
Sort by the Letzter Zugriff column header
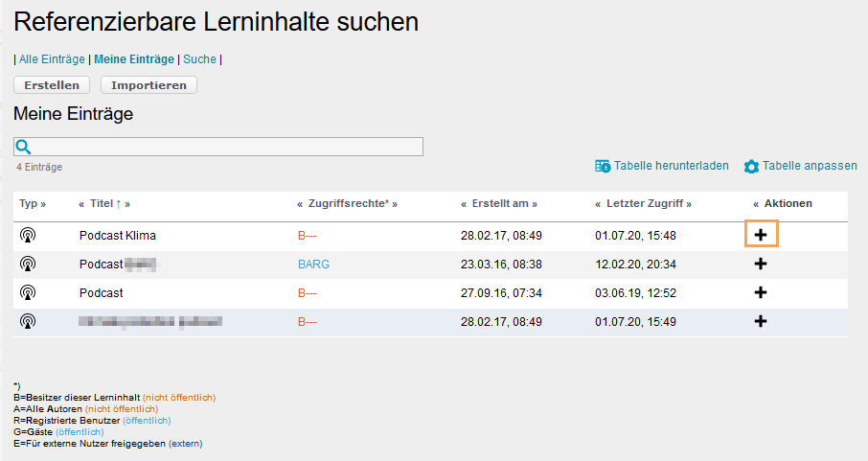click(x=642, y=204)
